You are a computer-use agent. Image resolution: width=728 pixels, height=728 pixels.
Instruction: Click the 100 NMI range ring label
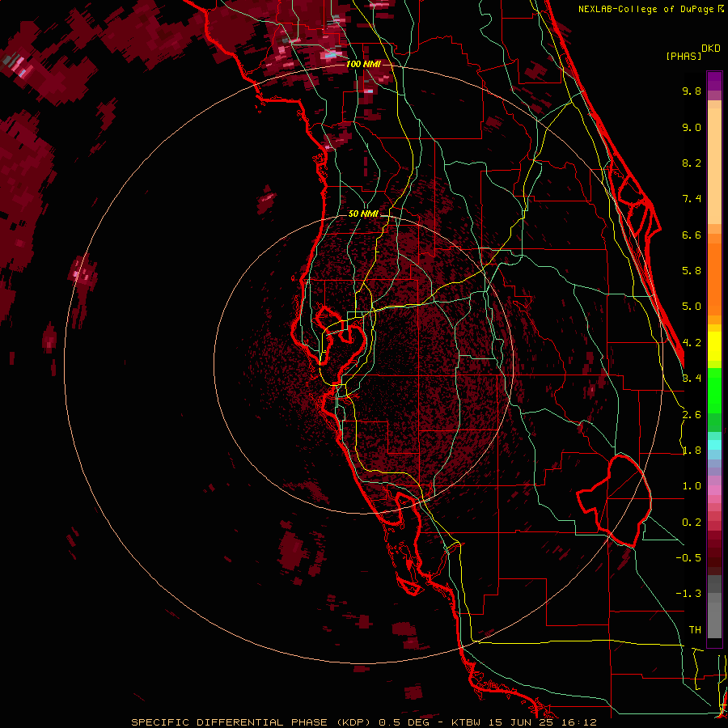pos(363,64)
